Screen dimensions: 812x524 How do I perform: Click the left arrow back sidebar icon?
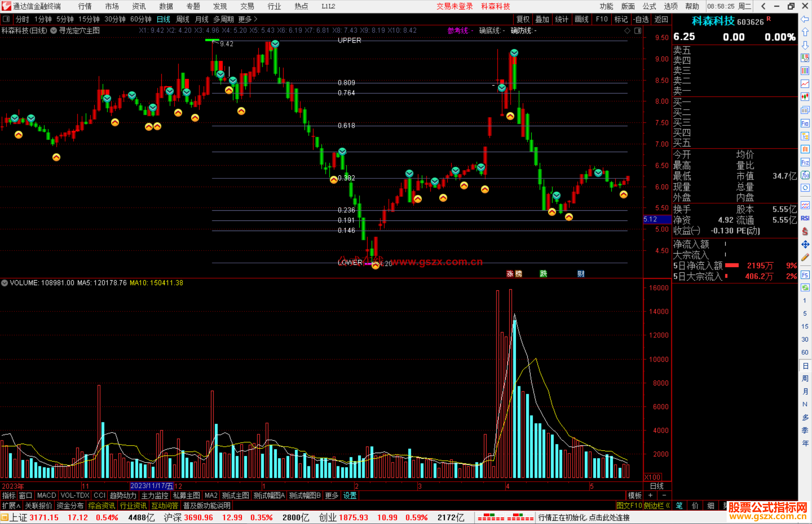[805, 19]
